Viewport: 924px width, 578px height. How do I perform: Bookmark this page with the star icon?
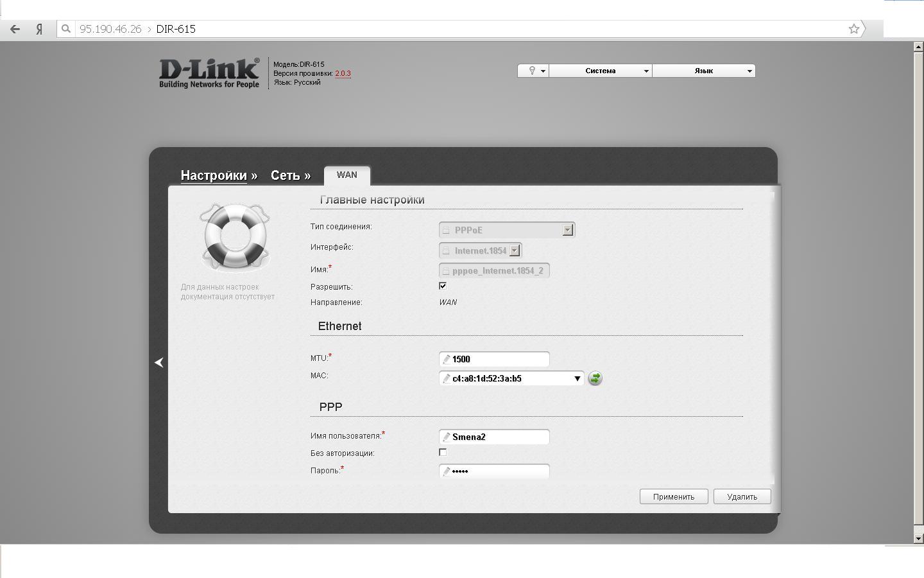[854, 29]
